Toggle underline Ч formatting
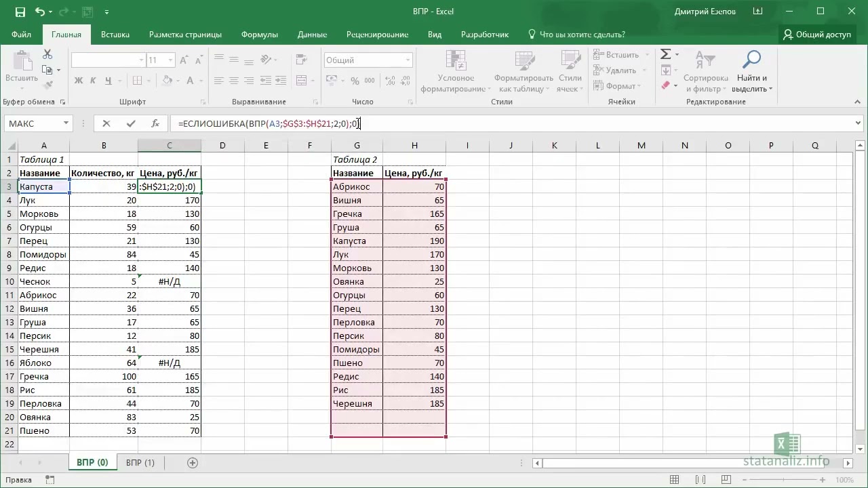 pos(108,81)
